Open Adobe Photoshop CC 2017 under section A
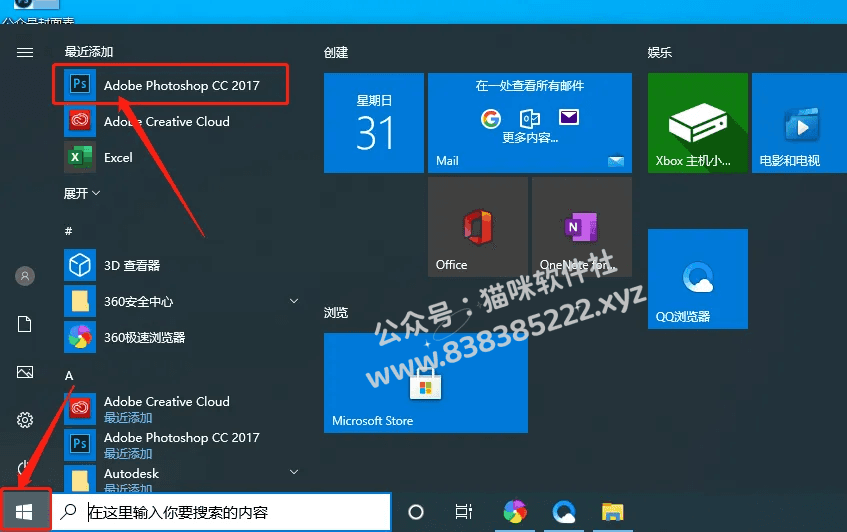Screen dimensions: 847x532 tap(181, 445)
